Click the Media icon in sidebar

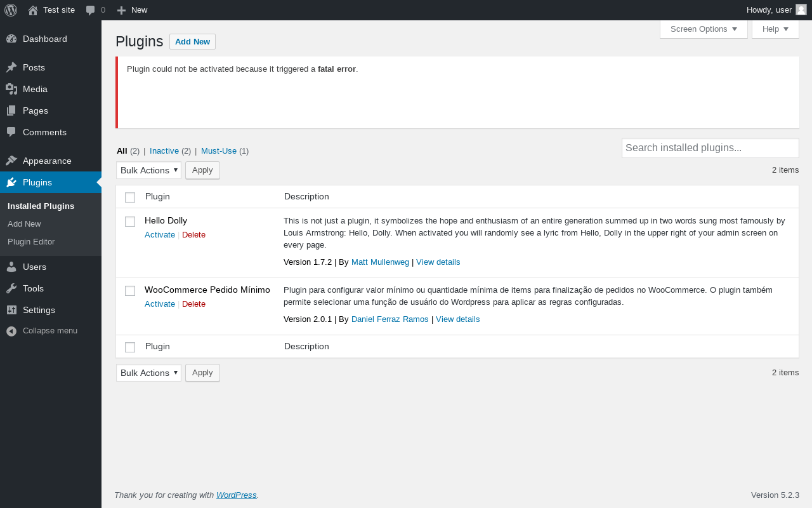click(11, 89)
